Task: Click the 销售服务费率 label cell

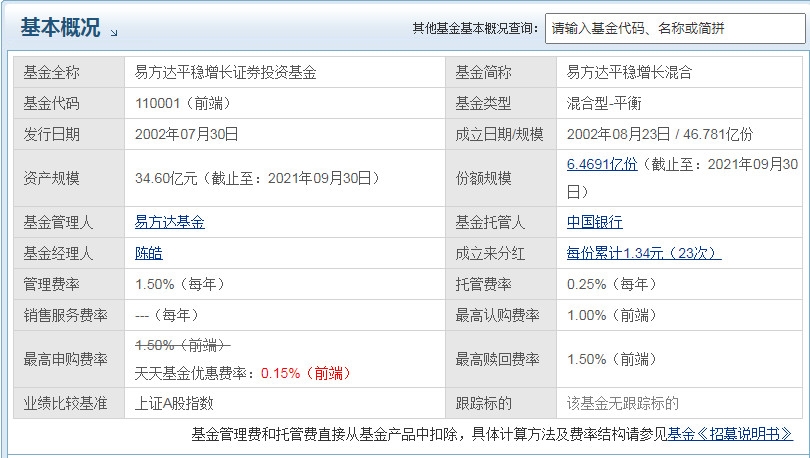Action: click(x=69, y=315)
